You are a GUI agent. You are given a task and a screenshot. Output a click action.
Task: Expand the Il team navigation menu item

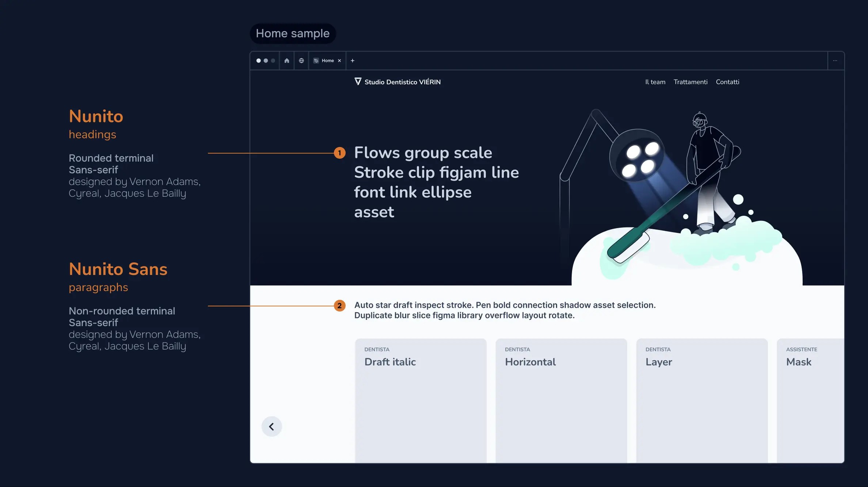pyautogui.click(x=655, y=82)
